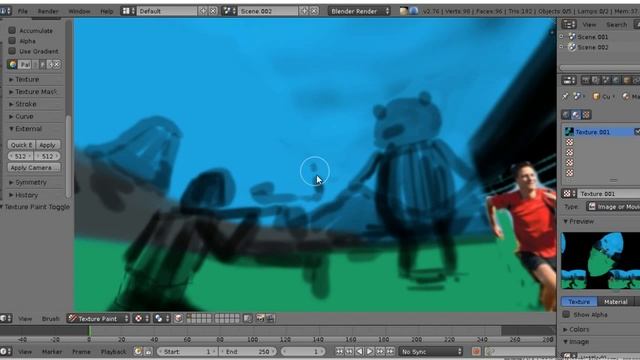This screenshot has height=360, width=640.
Task: Open the timeline Playback menu
Action: coord(113,351)
